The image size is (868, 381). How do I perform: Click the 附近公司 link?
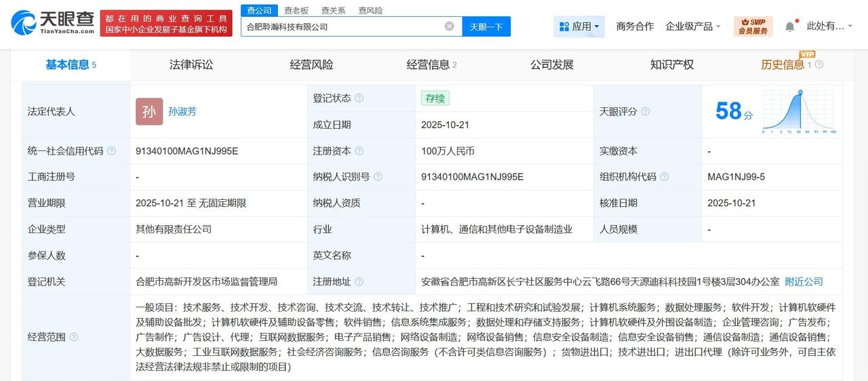pos(804,282)
